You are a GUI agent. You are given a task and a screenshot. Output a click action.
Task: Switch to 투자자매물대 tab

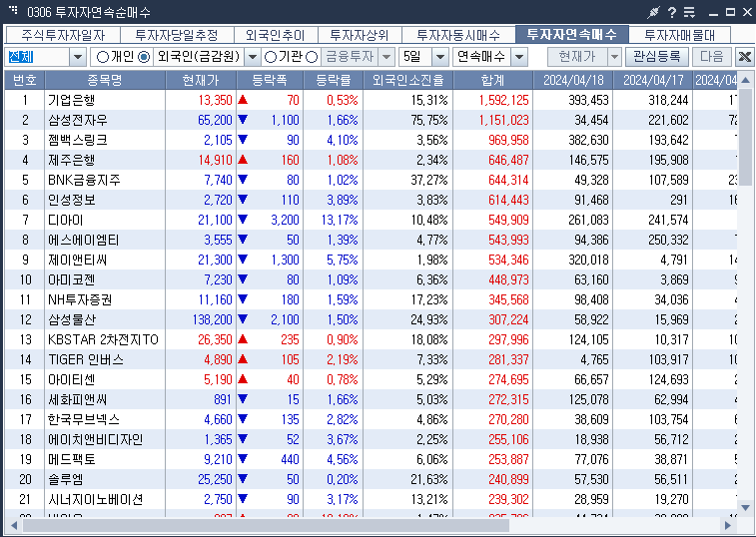(x=680, y=35)
